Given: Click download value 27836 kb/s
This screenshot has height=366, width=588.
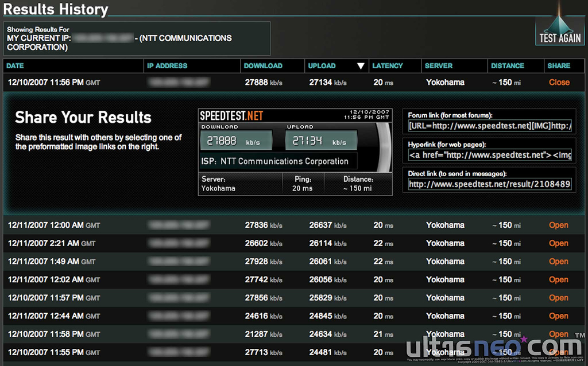Looking at the screenshot, I should point(264,225).
